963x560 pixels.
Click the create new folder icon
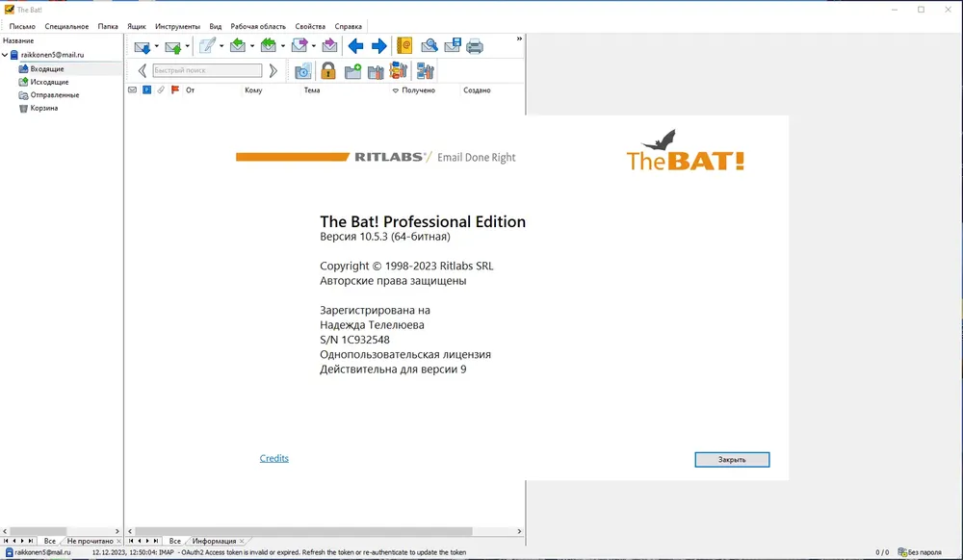352,72
